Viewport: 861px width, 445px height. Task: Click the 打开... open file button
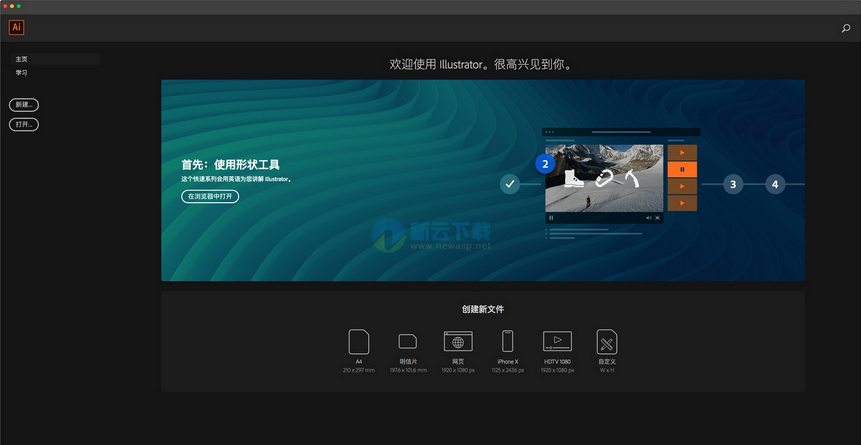pyautogui.click(x=24, y=125)
